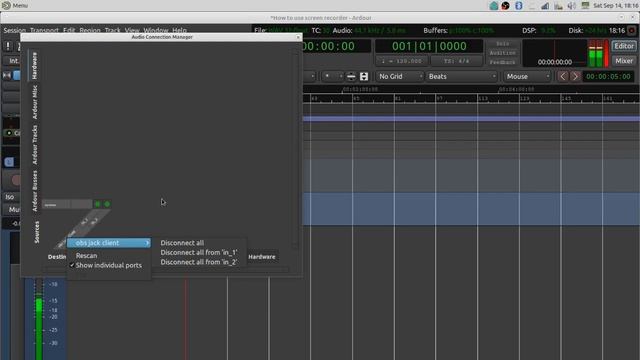The width and height of the screenshot is (640, 360).
Task: Select the Ardour Misc sources tab
Action: pos(35,102)
